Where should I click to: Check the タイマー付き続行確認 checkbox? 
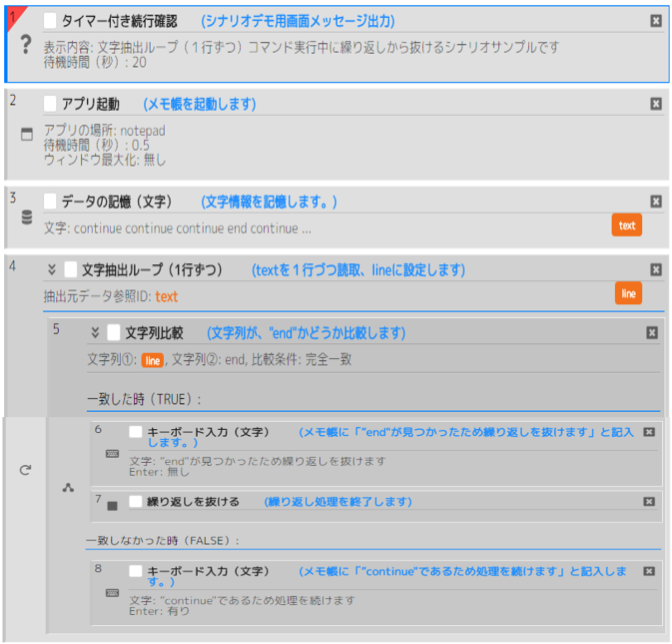point(50,21)
